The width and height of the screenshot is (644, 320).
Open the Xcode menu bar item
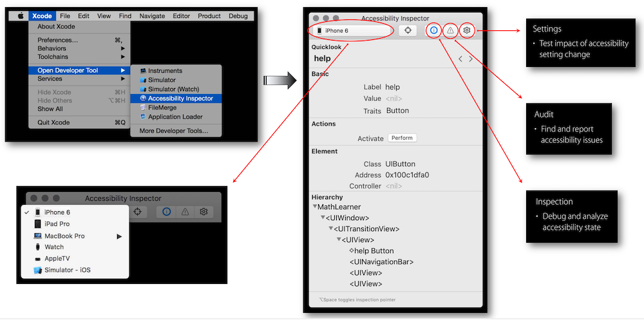(x=42, y=15)
